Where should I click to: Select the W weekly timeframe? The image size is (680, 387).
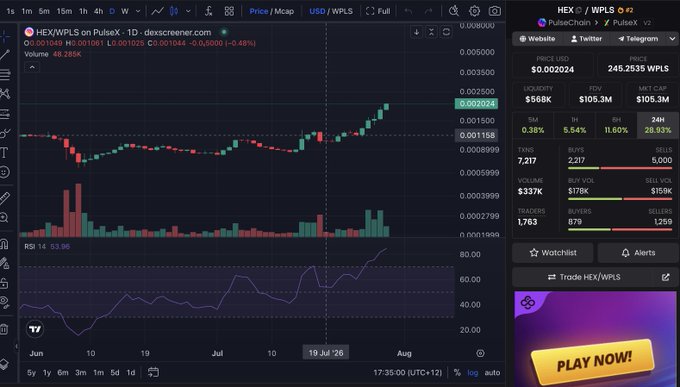(125, 11)
